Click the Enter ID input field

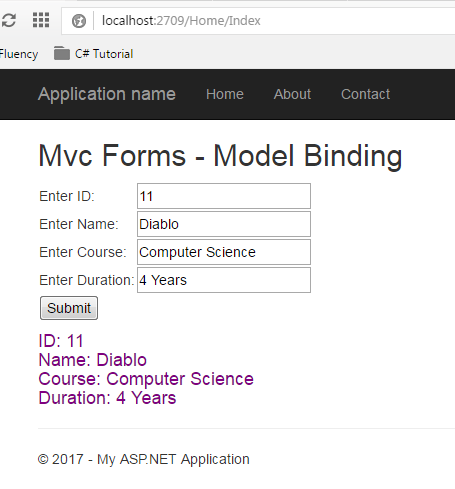[224, 196]
